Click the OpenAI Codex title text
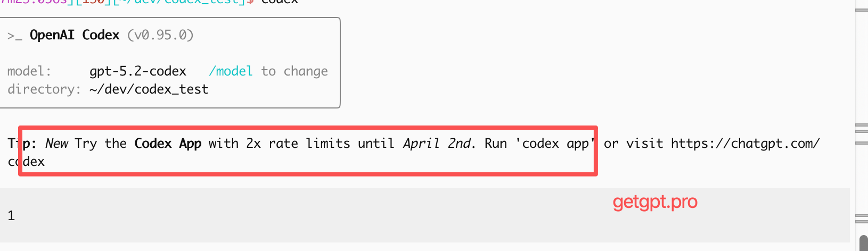Viewport: 868px width, 251px height. point(75,35)
